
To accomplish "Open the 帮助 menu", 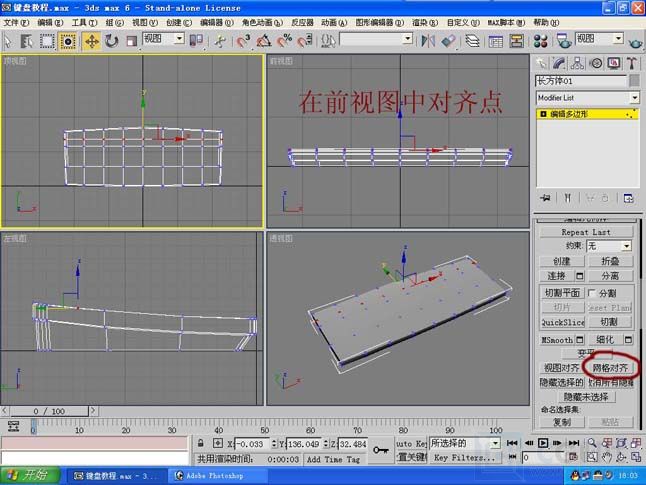I will pos(546,23).
